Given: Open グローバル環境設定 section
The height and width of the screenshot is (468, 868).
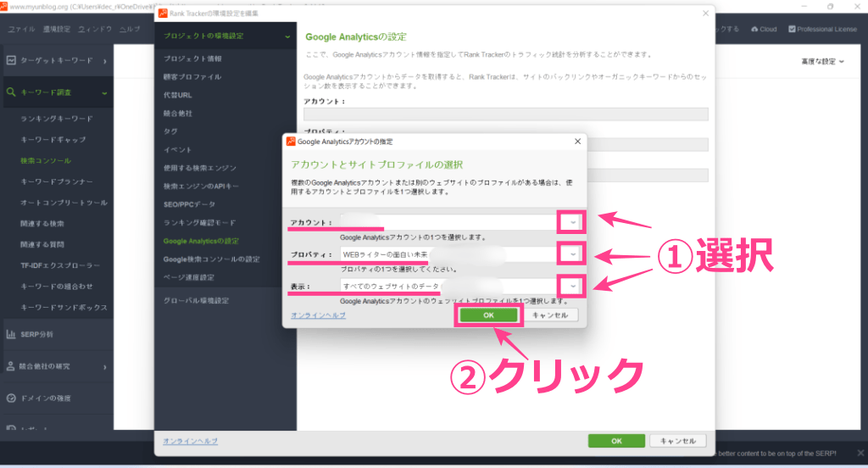Looking at the screenshot, I should click(x=196, y=301).
